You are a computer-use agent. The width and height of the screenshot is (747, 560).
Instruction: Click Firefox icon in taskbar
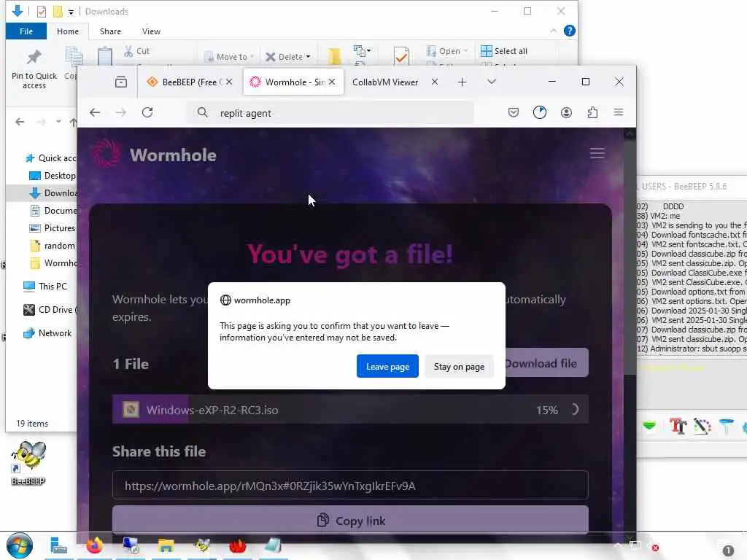(x=94, y=545)
